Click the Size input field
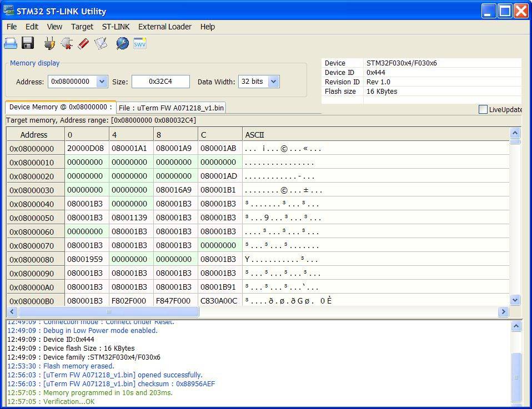 (160, 82)
